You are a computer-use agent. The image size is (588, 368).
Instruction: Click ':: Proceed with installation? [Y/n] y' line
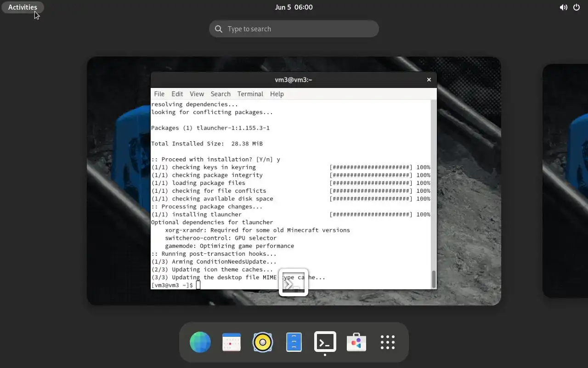coord(215,159)
